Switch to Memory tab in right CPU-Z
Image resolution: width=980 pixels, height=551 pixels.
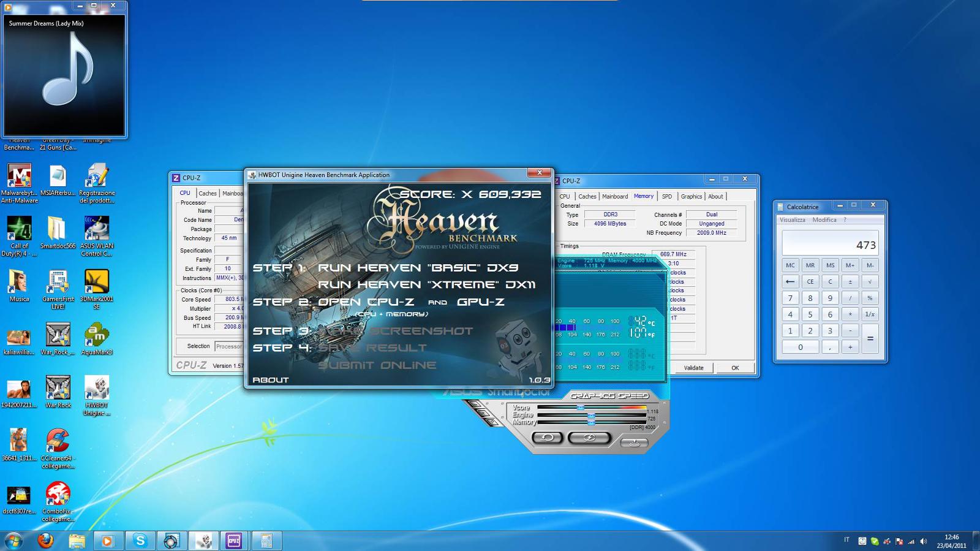click(x=644, y=196)
